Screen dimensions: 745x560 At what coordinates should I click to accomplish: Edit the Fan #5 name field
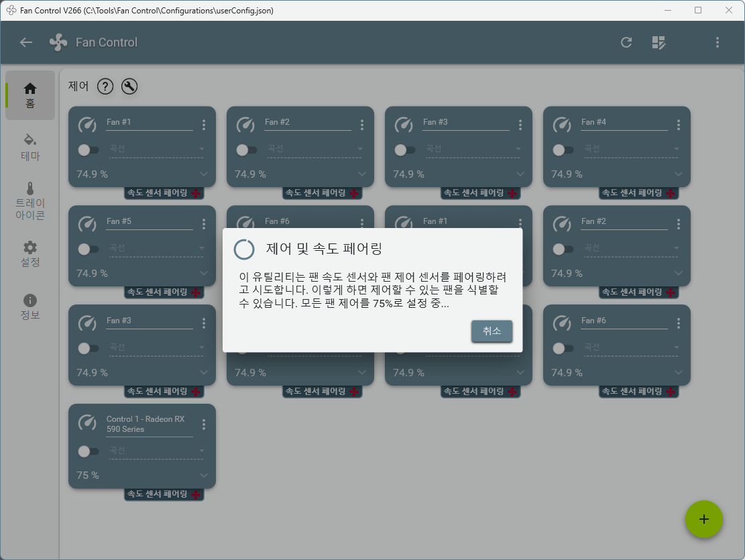[x=149, y=222]
